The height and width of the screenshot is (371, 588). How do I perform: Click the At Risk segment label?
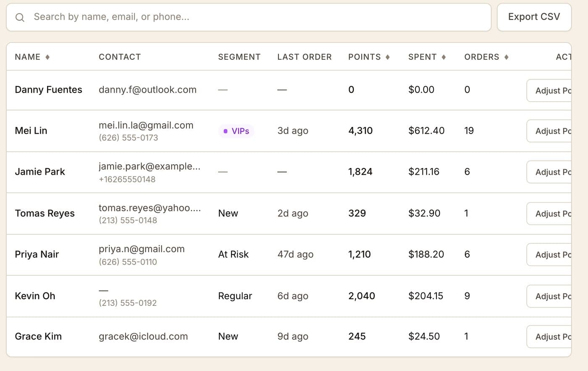pos(234,254)
